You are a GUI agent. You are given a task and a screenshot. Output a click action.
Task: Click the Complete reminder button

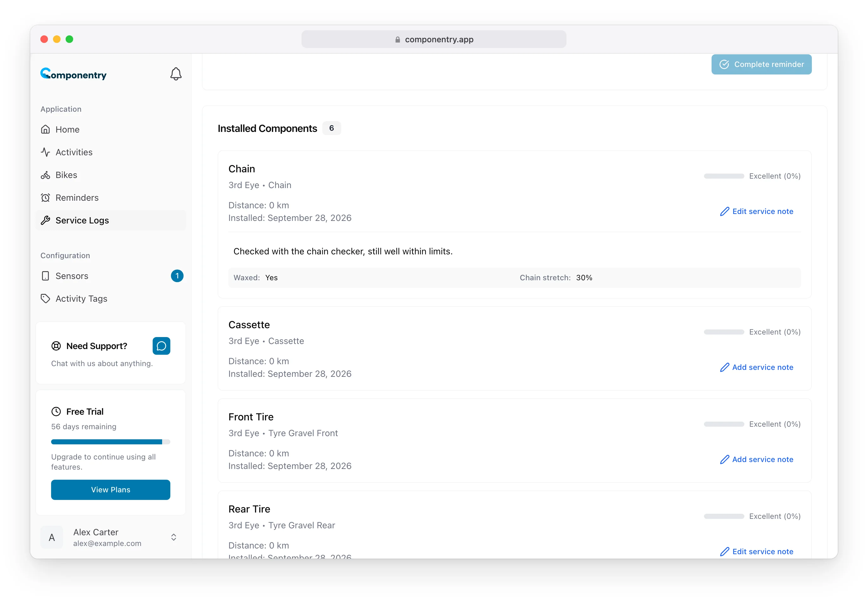click(761, 65)
